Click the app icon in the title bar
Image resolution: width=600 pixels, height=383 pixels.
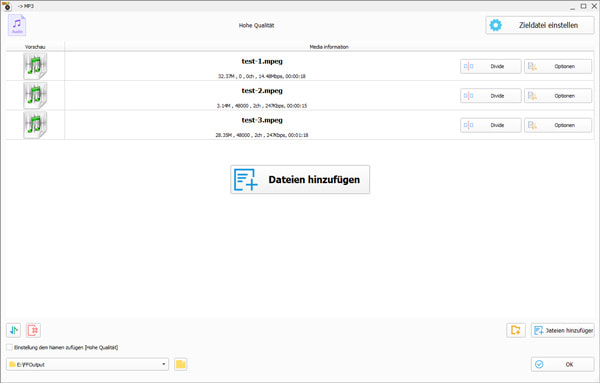click(7, 6)
